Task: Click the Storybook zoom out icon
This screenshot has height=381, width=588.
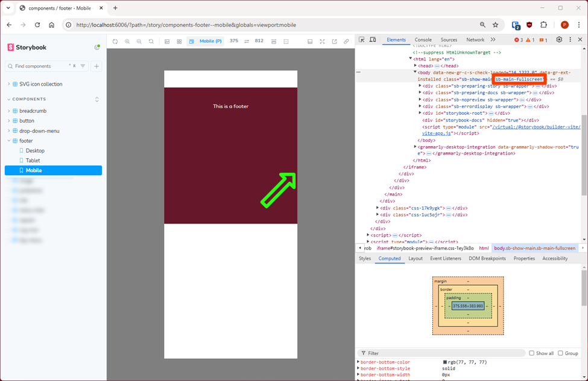Action: 139,41
